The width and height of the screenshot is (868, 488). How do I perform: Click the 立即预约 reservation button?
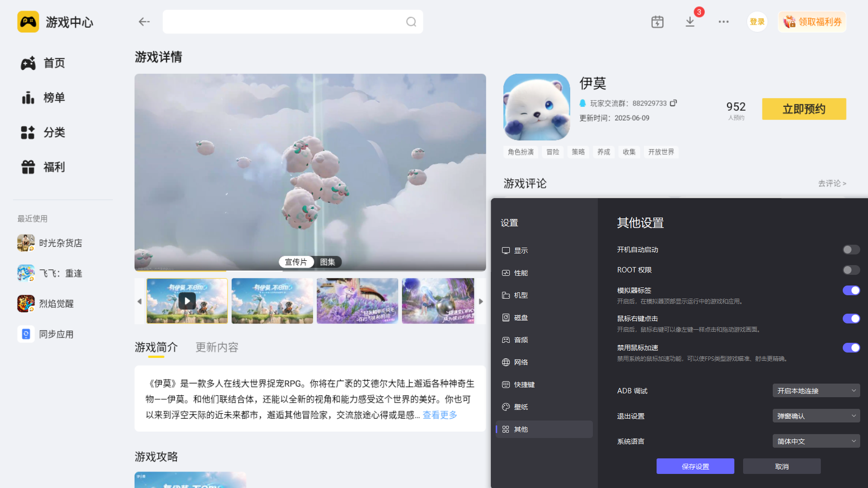coord(804,109)
